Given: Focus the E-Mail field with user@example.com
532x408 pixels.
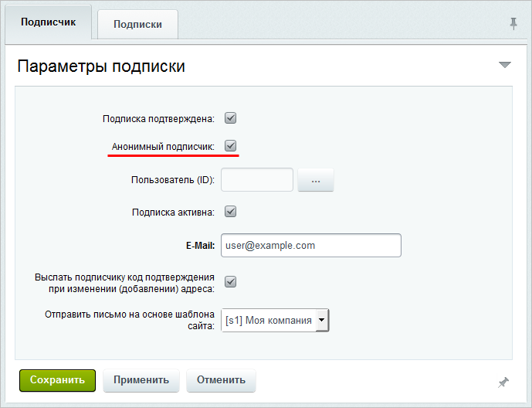Looking at the screenshot, I should tap(310, 245).
